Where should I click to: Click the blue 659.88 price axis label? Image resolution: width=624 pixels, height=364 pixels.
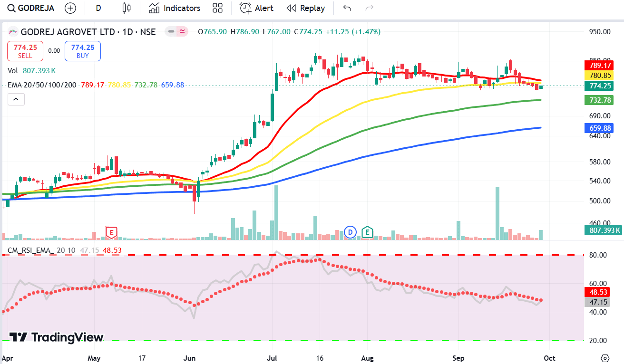[600, 128]
